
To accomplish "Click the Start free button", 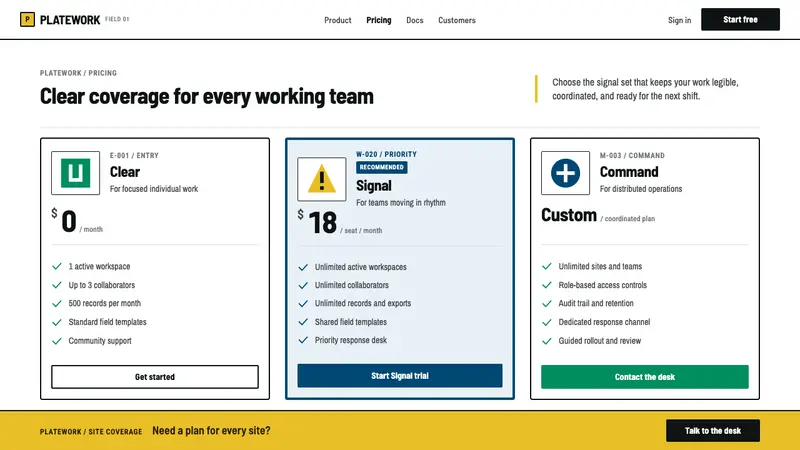I will point(740,19).
